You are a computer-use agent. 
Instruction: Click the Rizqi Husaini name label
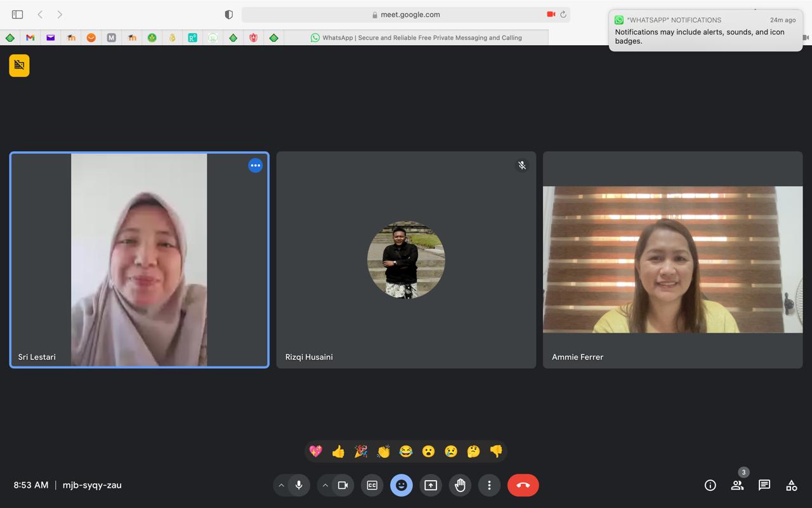[x=309, y=357]
